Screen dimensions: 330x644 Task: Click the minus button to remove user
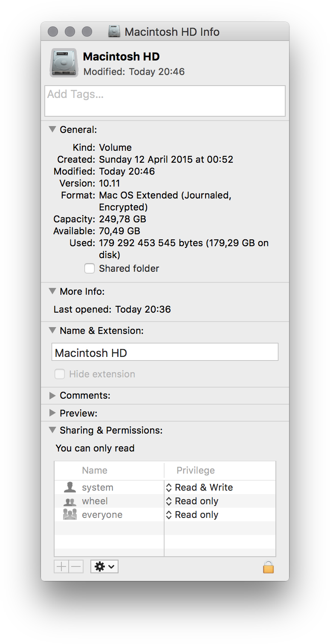pos(75,566)
